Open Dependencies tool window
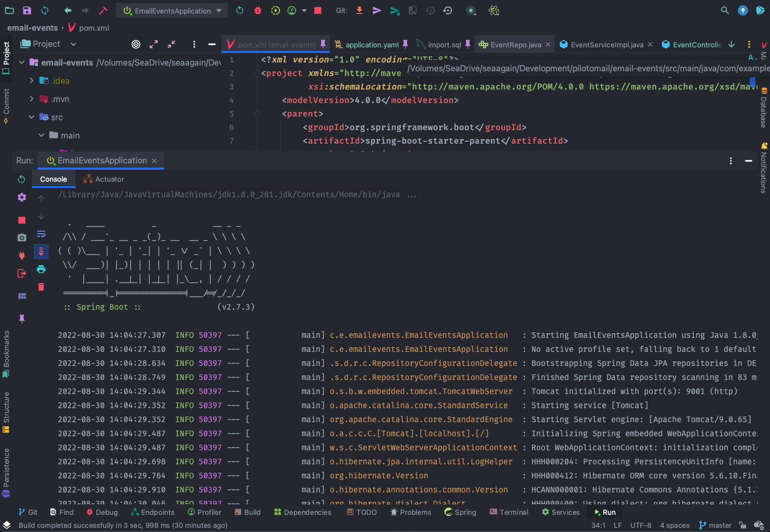The height and width of the screenshot is (532, 770). [303, 512]
